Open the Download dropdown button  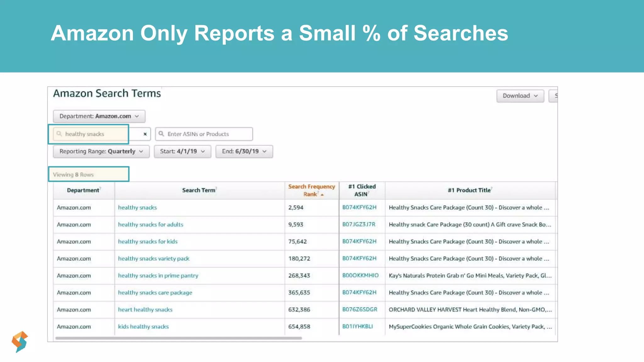pyautogui.click(x=520, y=96)
